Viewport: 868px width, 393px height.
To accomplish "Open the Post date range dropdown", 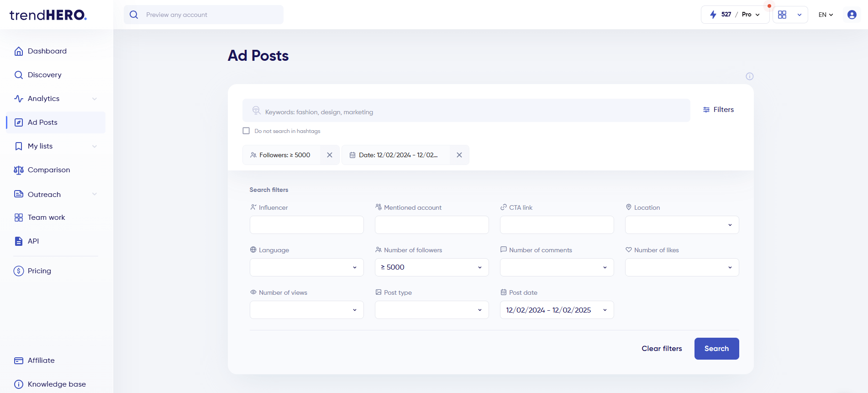I will point(557,310).
